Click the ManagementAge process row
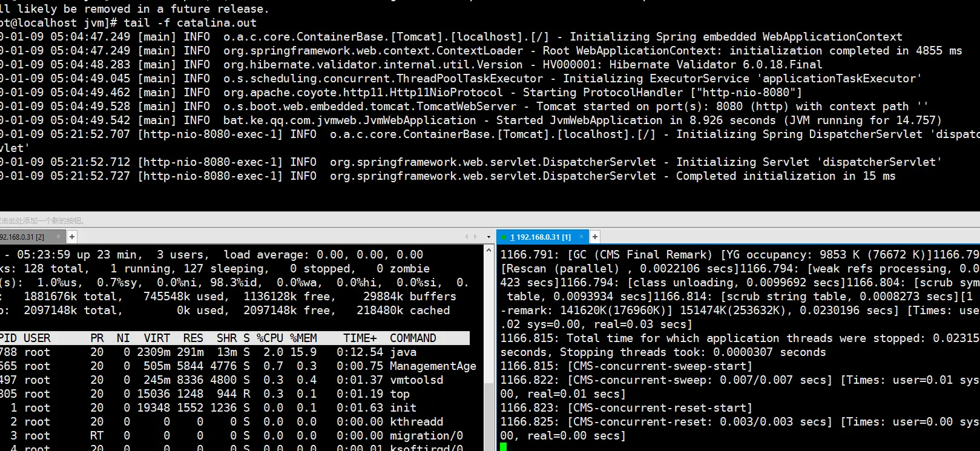Screen dimensions: 980x451 tap(238, 366)
